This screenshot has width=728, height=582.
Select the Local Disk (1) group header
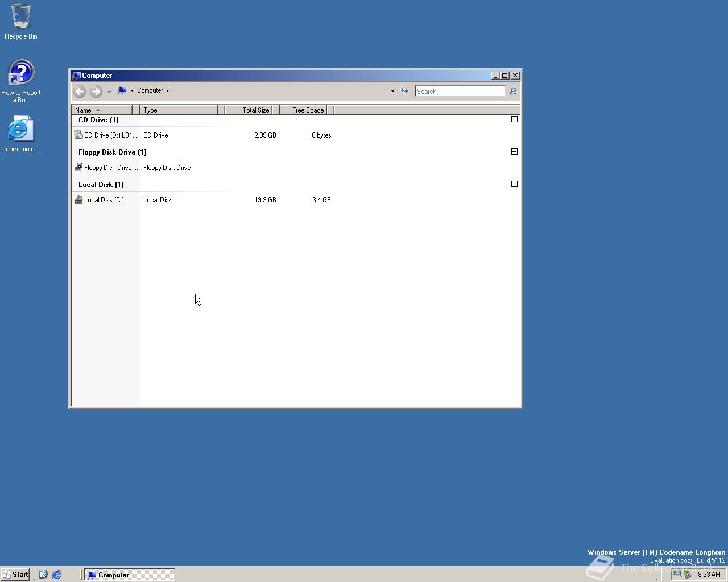tap(101, 185)
